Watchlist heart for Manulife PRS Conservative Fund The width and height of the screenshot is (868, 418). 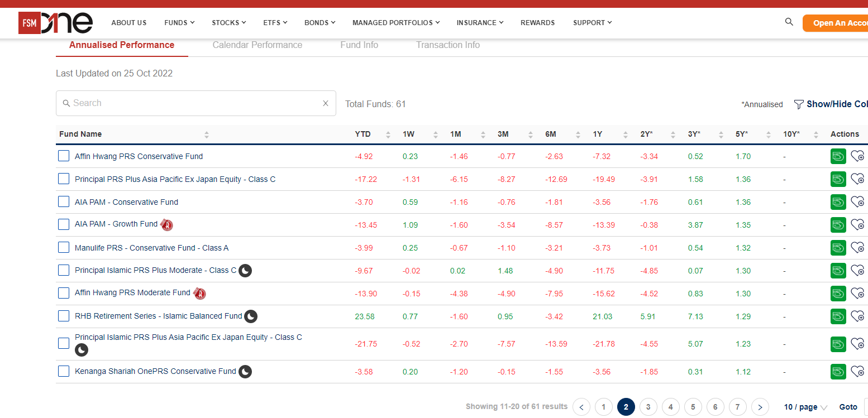coord(857,248)
